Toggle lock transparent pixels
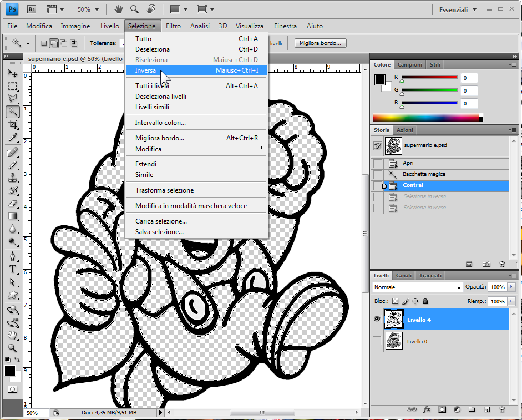The height and width of the screenshot is (420, 522). [395, 301]
